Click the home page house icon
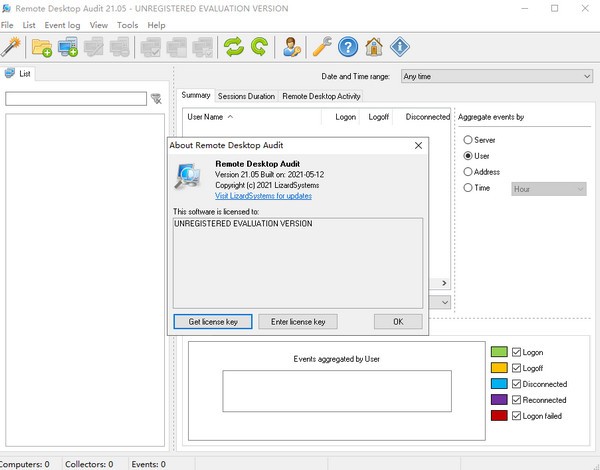Screen dimensions: 600x470 (374, 46)
